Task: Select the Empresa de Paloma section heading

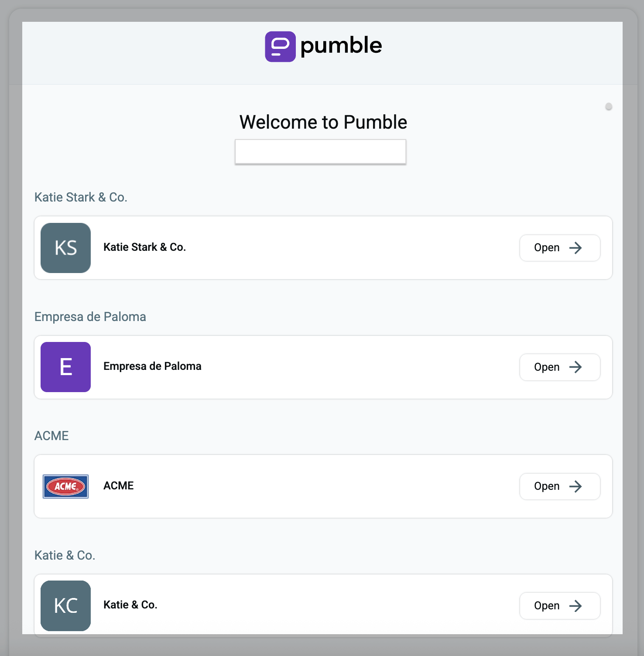Action: pyautogui.click(x=90, y=317)
